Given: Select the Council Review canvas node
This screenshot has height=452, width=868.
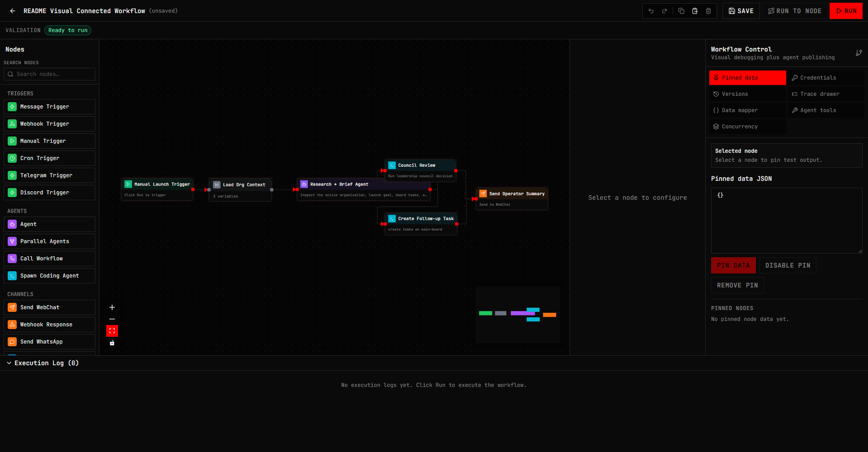Looking at the screenshot, I should [420, 170].
